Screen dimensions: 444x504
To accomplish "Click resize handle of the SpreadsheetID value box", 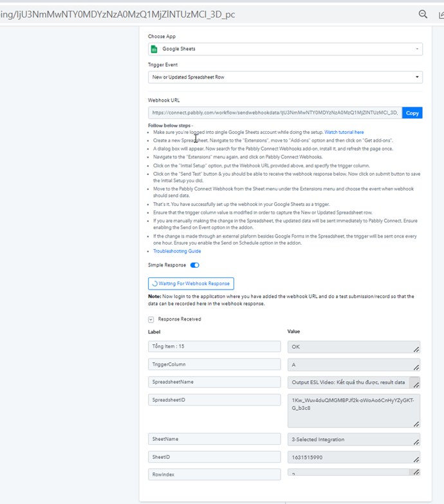I will pos(416,424).
